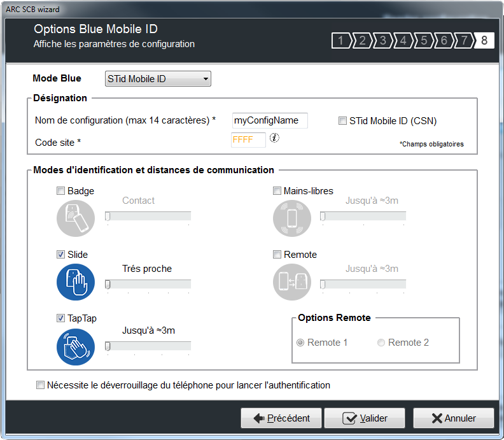The width and height of the screenshot is (504, 440).
Task: Click the Remote mode icon
Action: [x=292, y=282]
